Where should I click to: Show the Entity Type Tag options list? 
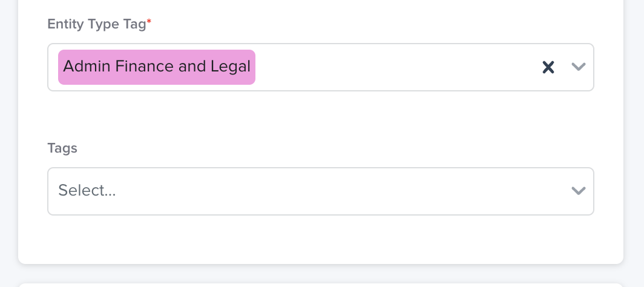click(579, 67)
